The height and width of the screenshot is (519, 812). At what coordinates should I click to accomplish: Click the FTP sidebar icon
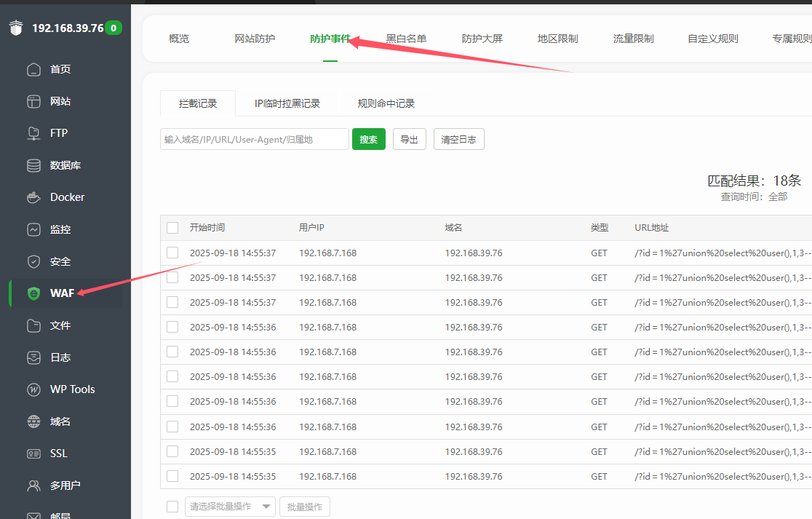pyautogui.click(x=33, y=133)
